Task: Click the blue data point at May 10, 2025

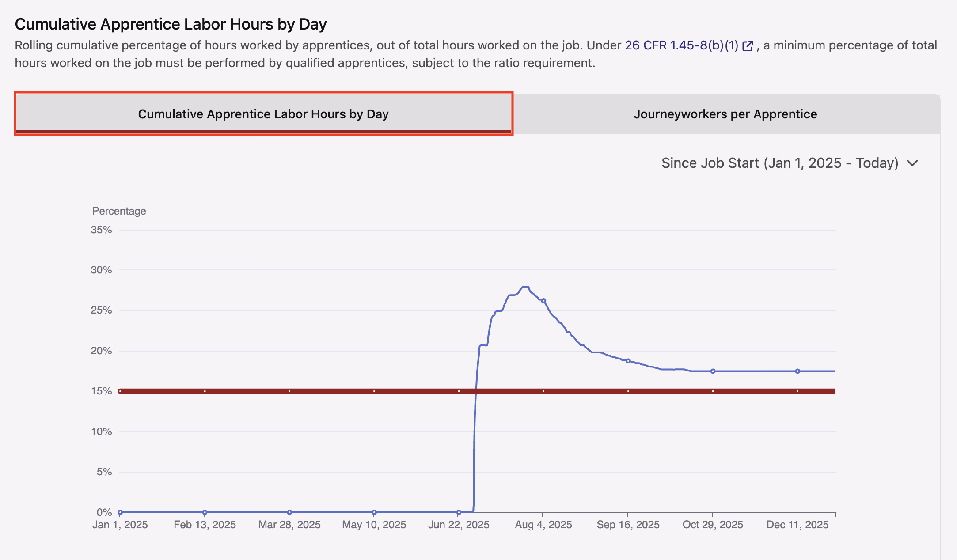Action: click(x=374, y=512)
